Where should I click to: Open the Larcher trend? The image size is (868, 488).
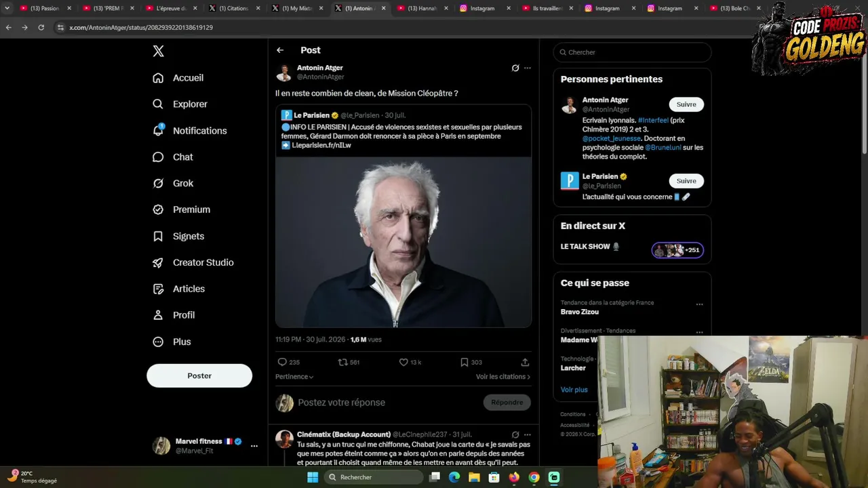(x=573, y=368)
